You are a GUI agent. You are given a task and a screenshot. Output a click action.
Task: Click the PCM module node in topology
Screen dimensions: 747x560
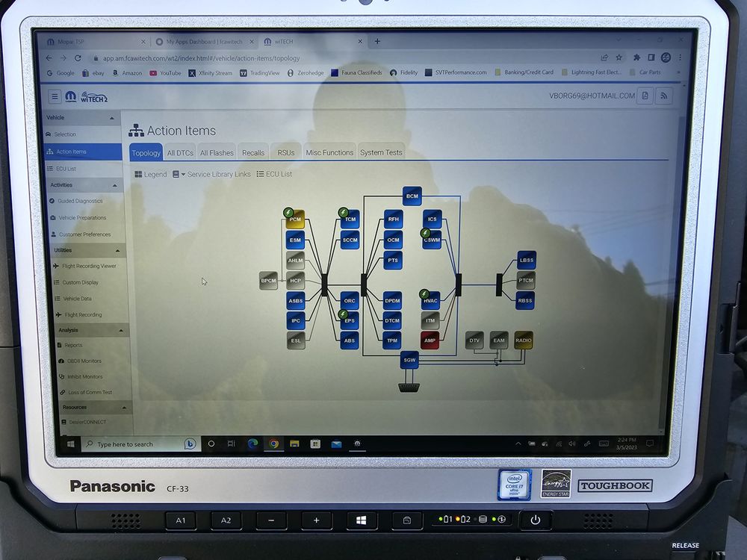[x=296, y=220]
